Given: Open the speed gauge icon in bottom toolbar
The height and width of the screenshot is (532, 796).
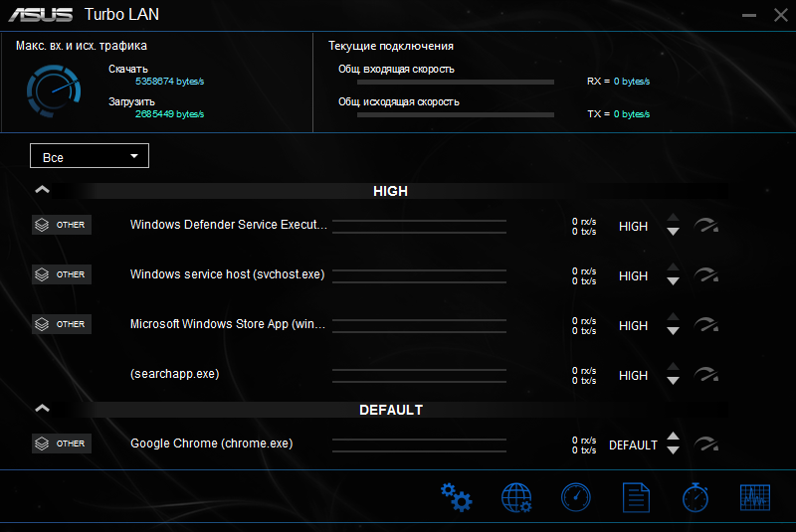Looking at the screenshot, I should click(x=576, y=497).
